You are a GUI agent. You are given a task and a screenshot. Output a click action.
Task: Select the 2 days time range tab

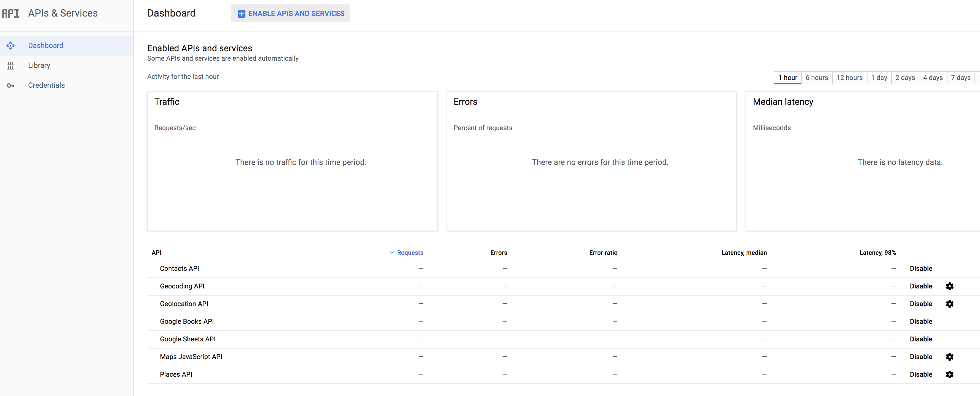point(905,77)
